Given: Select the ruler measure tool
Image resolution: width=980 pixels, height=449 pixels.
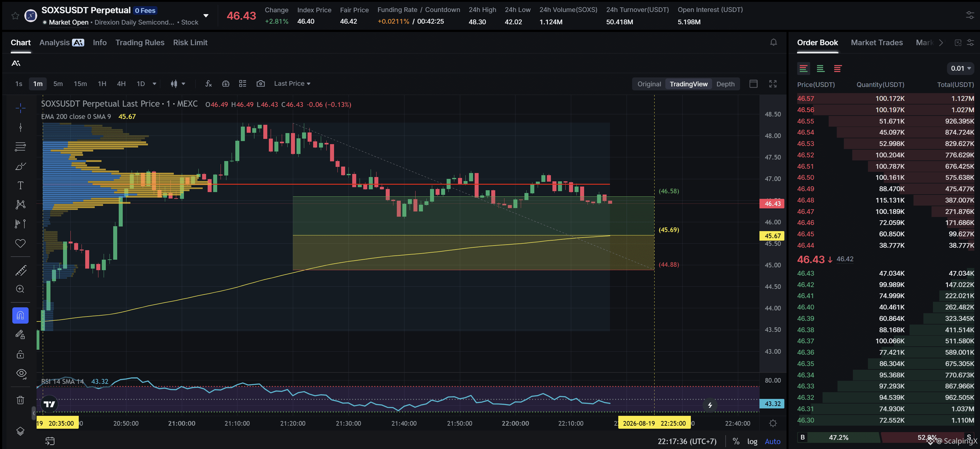Looking at the screenshot, I should click(x=21, y=270).
